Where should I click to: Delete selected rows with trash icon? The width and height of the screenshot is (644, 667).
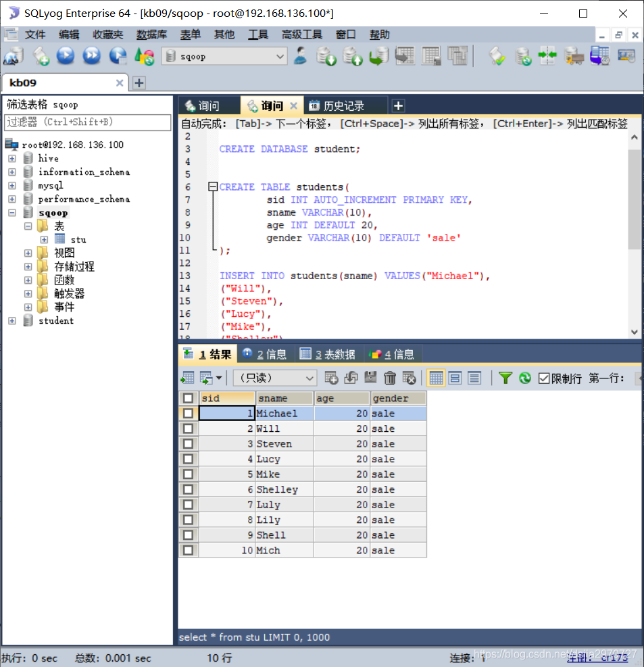click(x=390, y=378)
